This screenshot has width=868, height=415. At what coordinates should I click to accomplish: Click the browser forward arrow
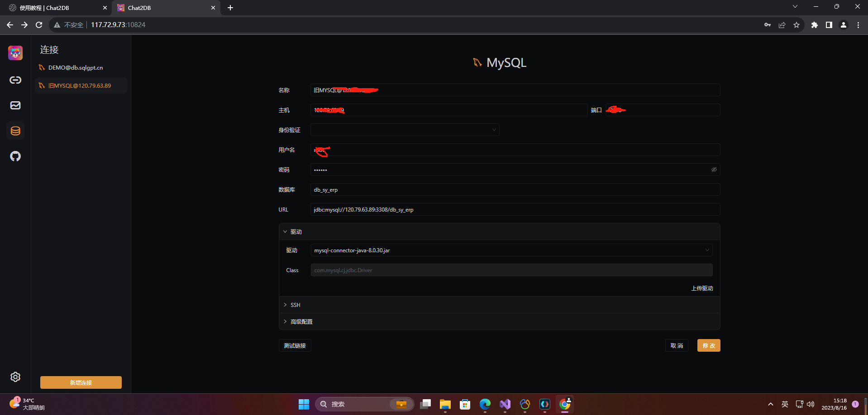click(x=24, y=25)
